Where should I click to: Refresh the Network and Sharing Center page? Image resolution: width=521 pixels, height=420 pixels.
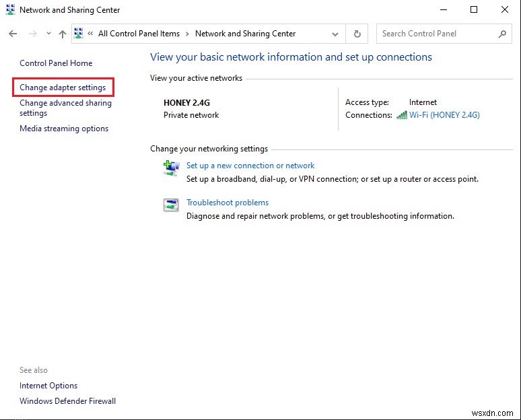357,34
